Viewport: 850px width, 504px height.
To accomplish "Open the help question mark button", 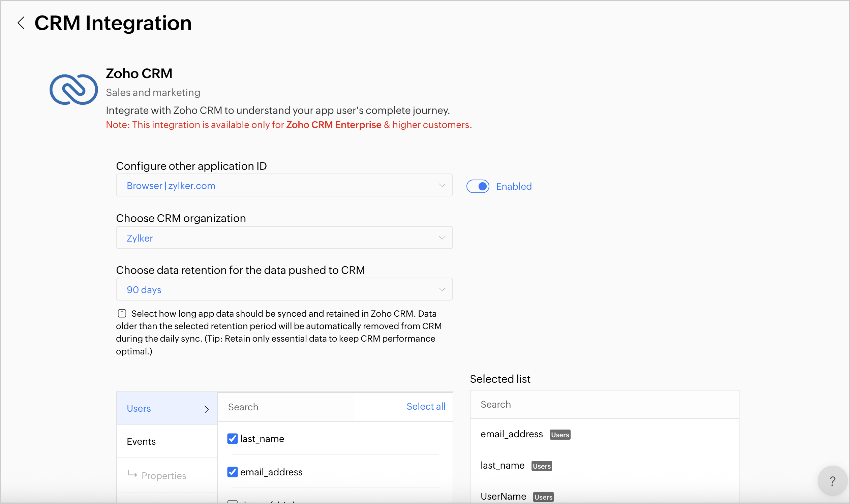I will pos(832,481).
